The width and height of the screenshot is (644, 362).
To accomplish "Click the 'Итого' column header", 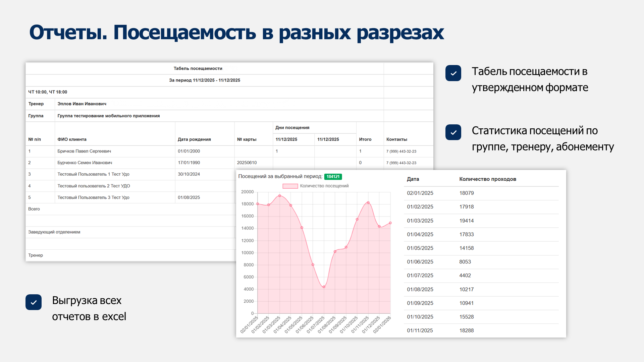I will (365, 139).
